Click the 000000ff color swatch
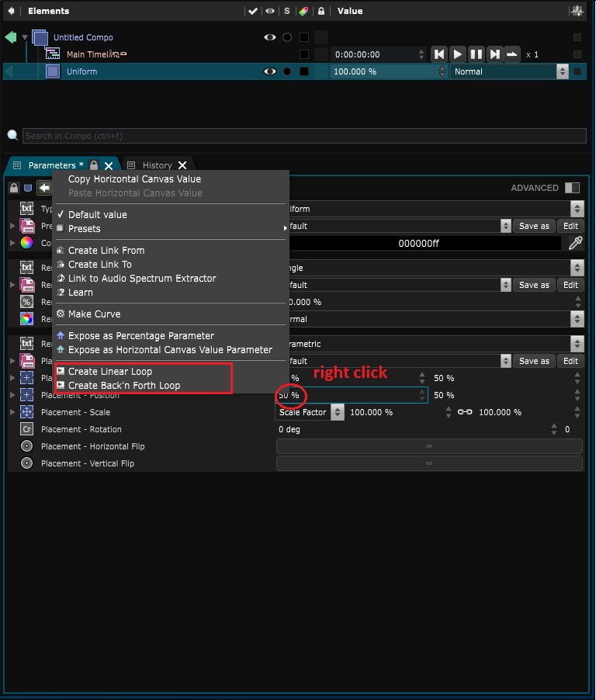The width and height of the screenshot is (596, 700). click(x=418, y=243)
